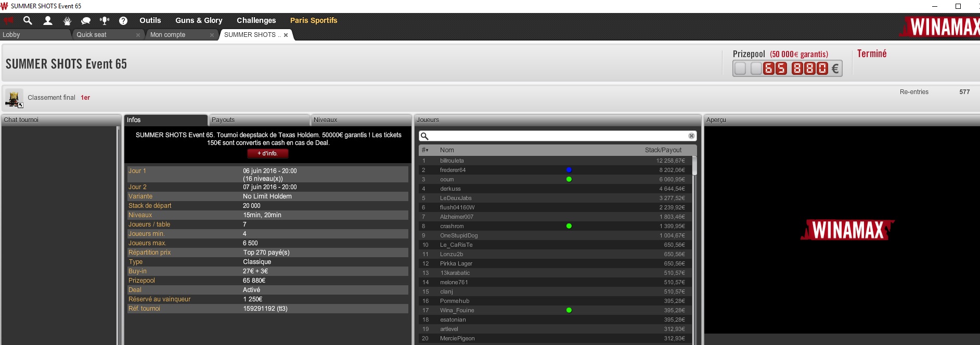Click the player avatar beside Classement final
Image resolution: width=980 pixels, height=345 pixels.
coord(14,98)
